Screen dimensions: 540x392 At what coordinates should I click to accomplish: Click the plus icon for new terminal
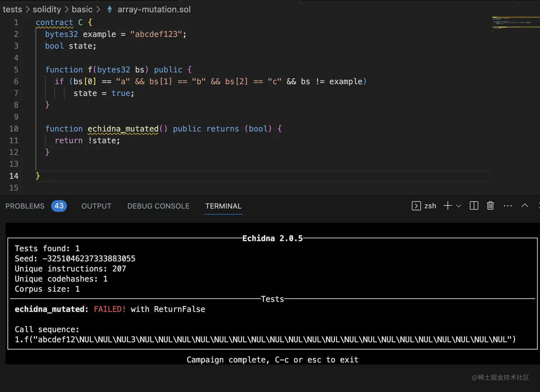tap(447, 205)
